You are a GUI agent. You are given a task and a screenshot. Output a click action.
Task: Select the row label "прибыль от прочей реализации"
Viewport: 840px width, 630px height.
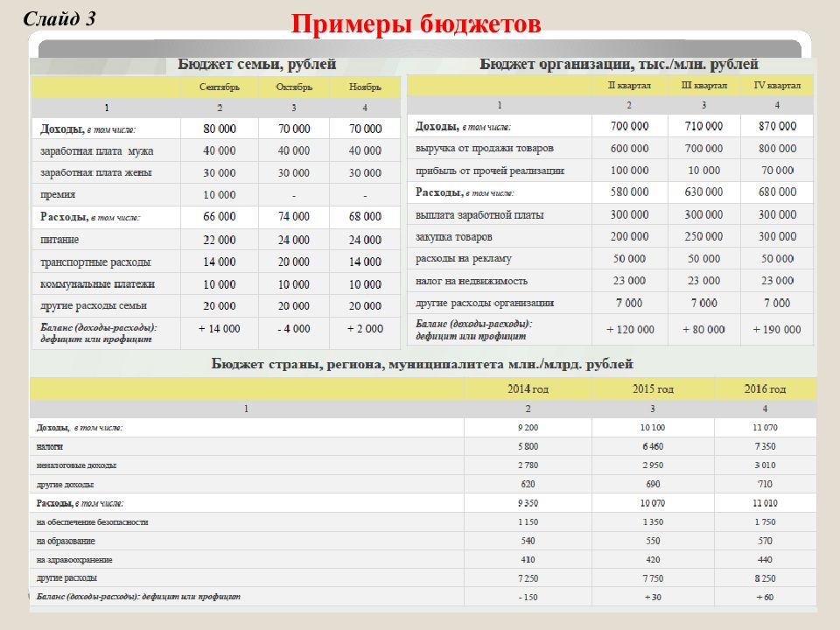point(490,171)
